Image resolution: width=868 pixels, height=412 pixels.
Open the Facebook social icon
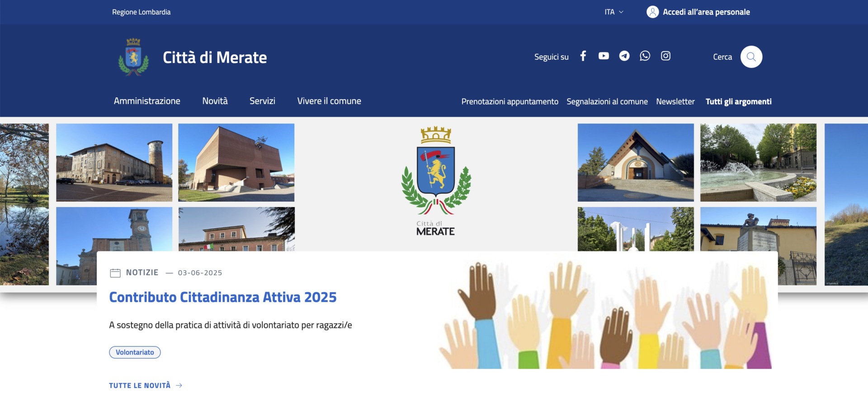click(583, 56)
